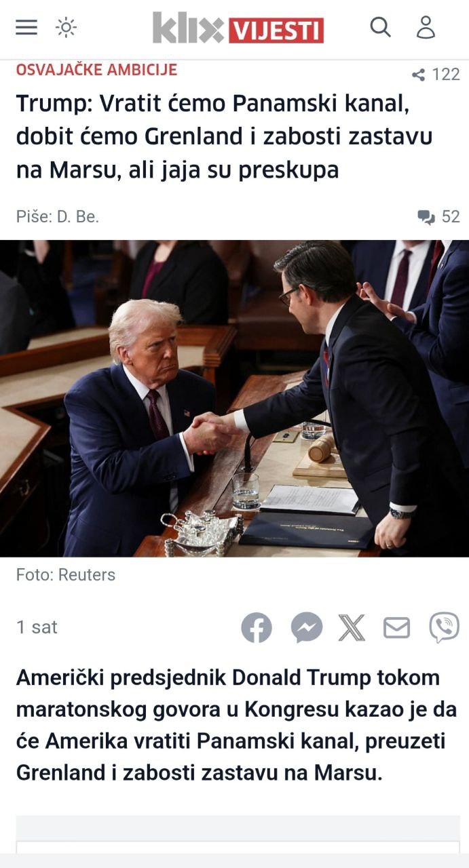Image resolution: width=469 pixels, height=868 pixels.
Task: Open the Reuters handshake photo
Action: tap(234, 399)
